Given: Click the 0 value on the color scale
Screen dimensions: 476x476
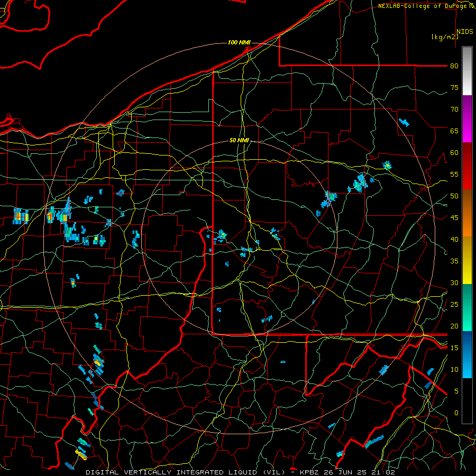Looking at the screenshot, I should 456,413.
